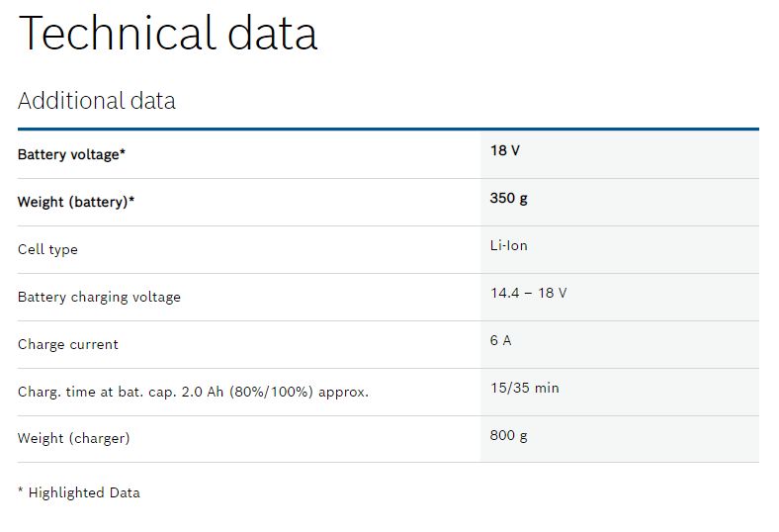This screenshot has width=779, height=532.
Task: Click the Technical data heading
Action: (x=167, y=34)
